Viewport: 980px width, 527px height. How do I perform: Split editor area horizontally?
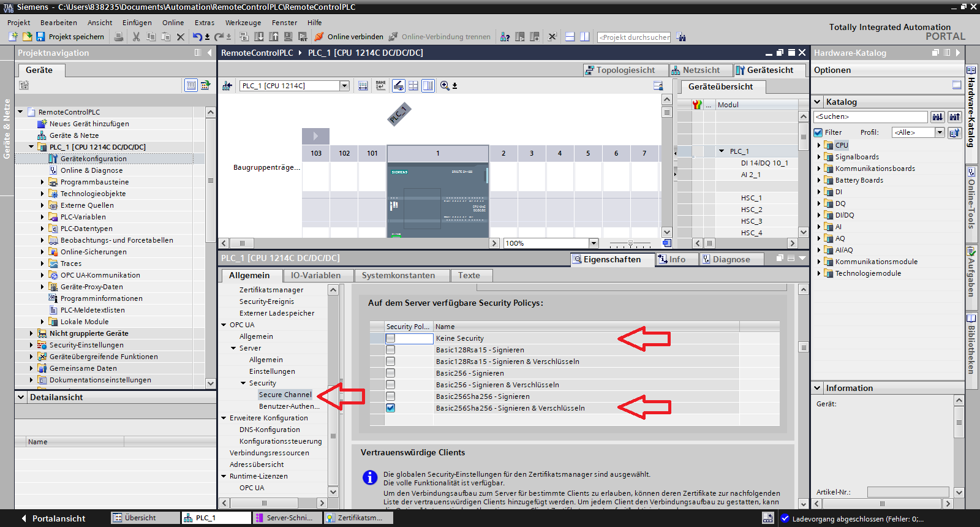570,37
